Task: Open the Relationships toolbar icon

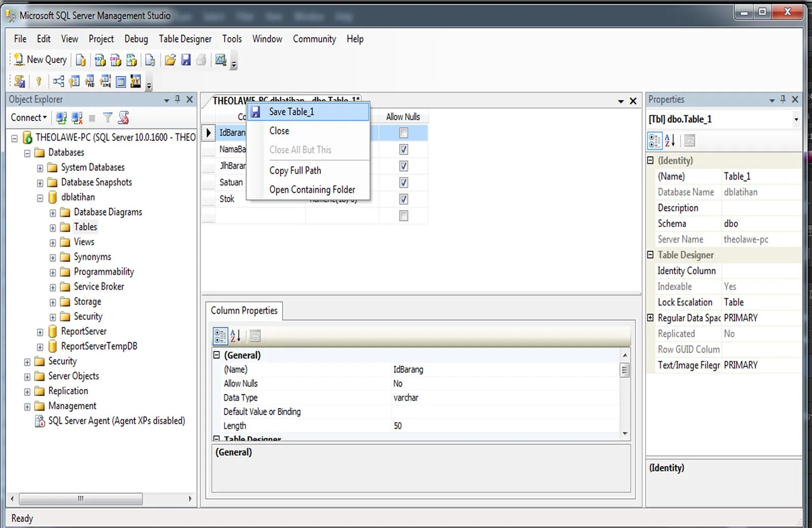Action: point(58,81)
